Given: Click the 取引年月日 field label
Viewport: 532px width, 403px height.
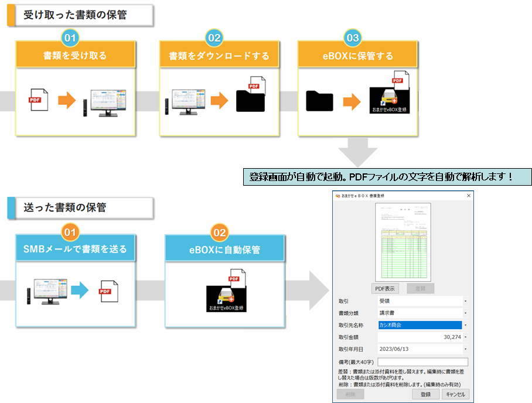Looking at the screenshot, I should click(351, 349).
